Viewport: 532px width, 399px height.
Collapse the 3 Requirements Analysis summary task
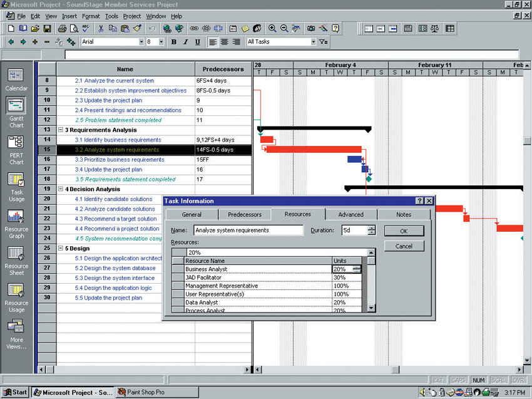61,130
